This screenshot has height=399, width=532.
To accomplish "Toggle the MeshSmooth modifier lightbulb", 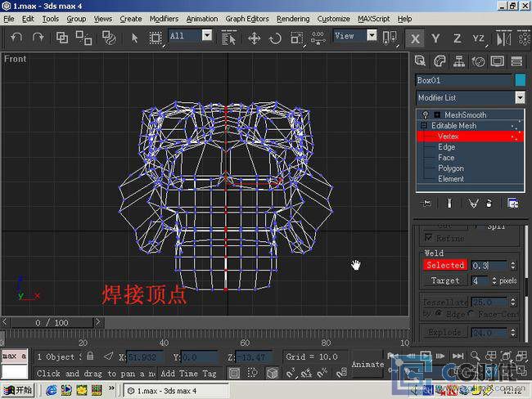I will (426, 114).
